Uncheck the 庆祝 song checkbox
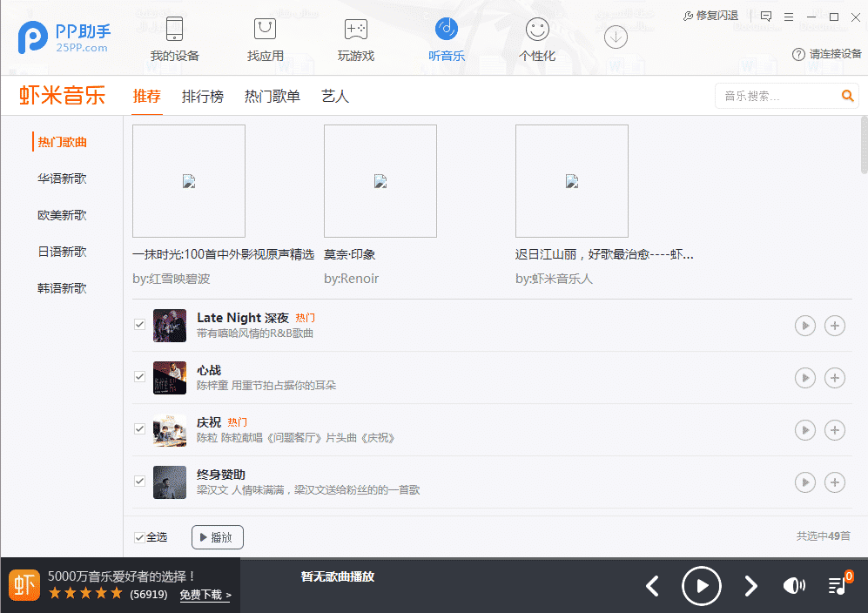This screenshot has height=613, width=868. tap(139, 428)
